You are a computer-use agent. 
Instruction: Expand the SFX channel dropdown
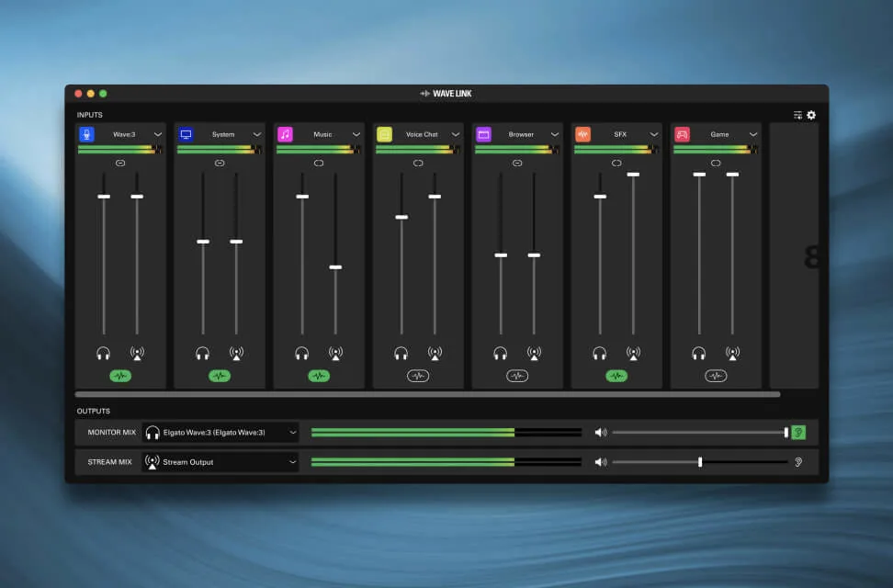pos(654,133)
